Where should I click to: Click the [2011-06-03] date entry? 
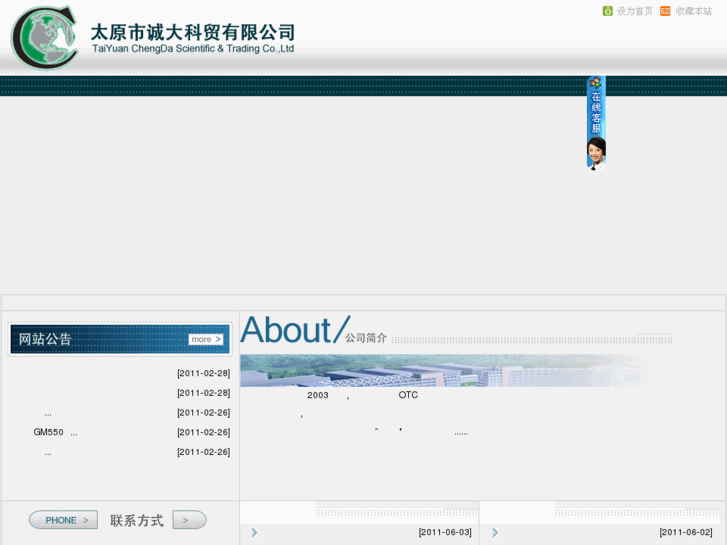tap(445, 532)
